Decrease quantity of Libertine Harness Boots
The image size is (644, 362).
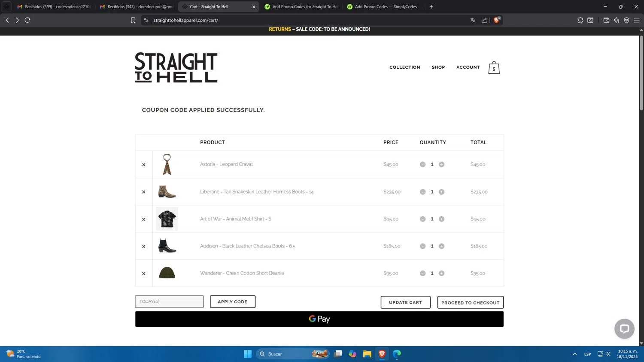pyautogui.click(x=423, y=192)
